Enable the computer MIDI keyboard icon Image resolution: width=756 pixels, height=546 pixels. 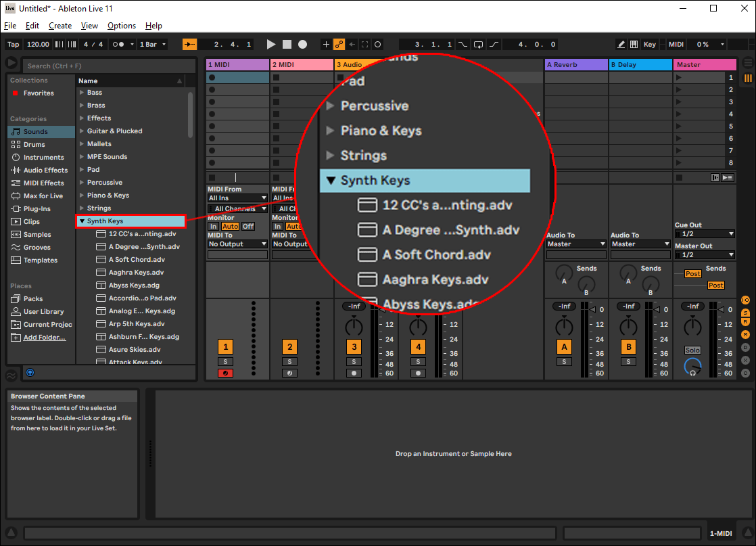point(634,44)
